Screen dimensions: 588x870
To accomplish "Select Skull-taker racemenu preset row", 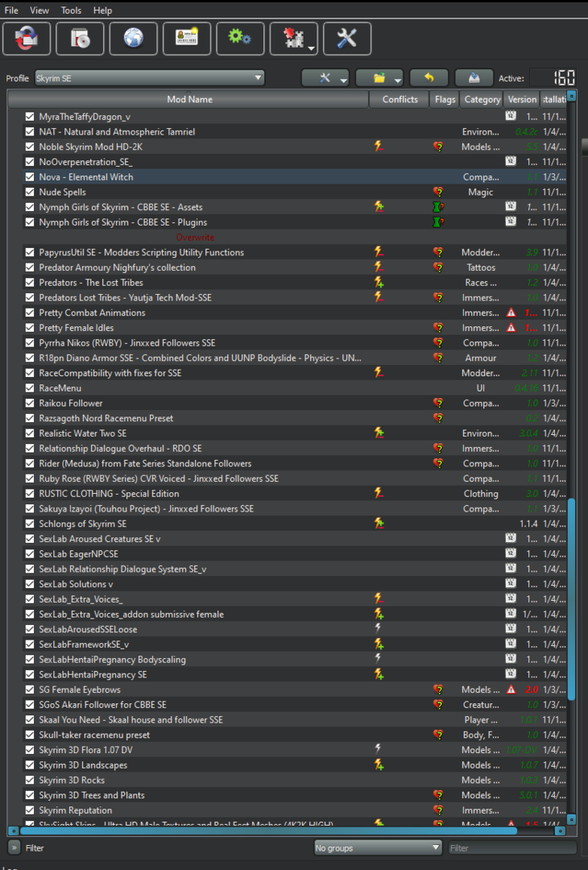I will coord(288,735).
